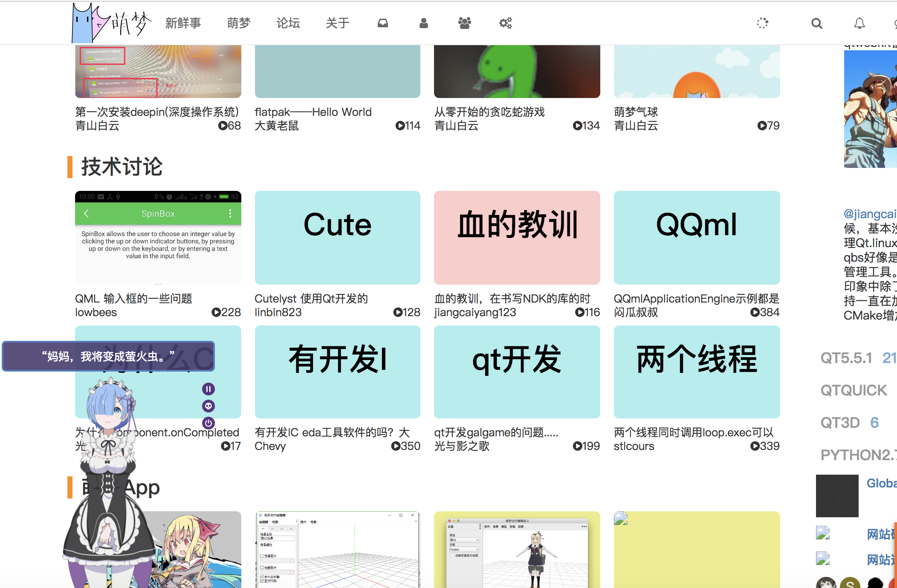
Task: Open the 萌梦 navigation item
Action: 238,23
